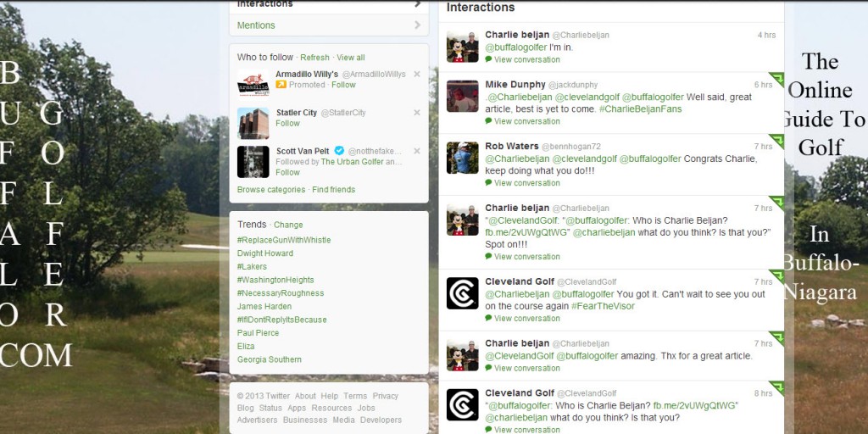This screenshot has width=868, height=434.
Task: Open Dwight Howard trend
Action: pos(265,253)
